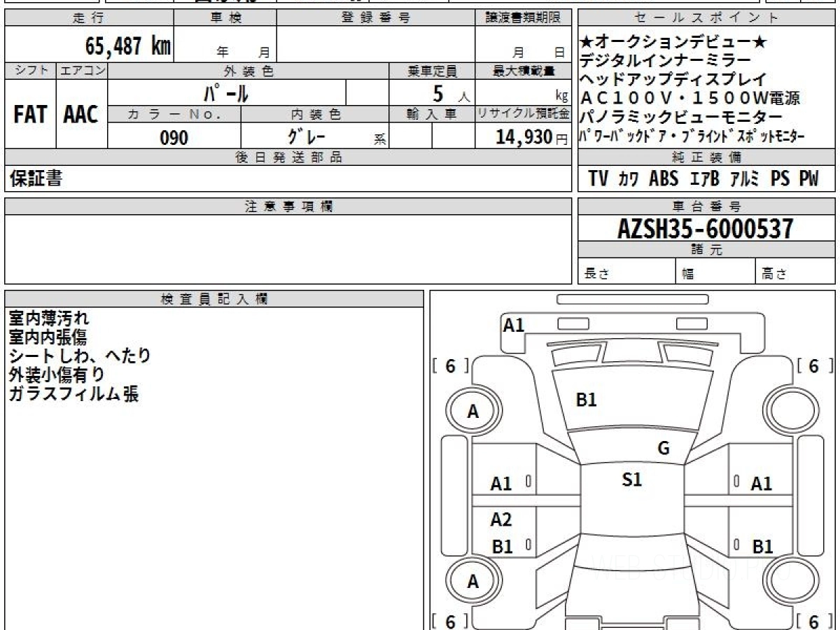The width and height of the screenshot is (840, 630).
Task: Click デジタルインナーミラー sales point
Action: [x=666, y=61]
